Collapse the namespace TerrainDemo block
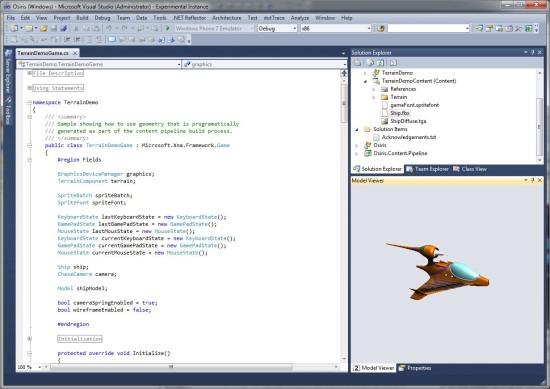This screenshot has width=550, height=389. click(x=29, y=102)
